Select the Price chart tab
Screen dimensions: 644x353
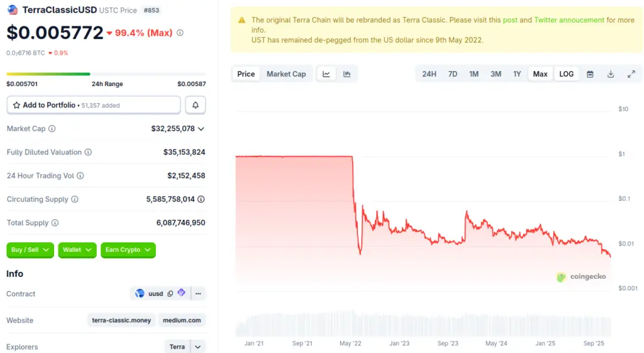(x=246, y=74)
